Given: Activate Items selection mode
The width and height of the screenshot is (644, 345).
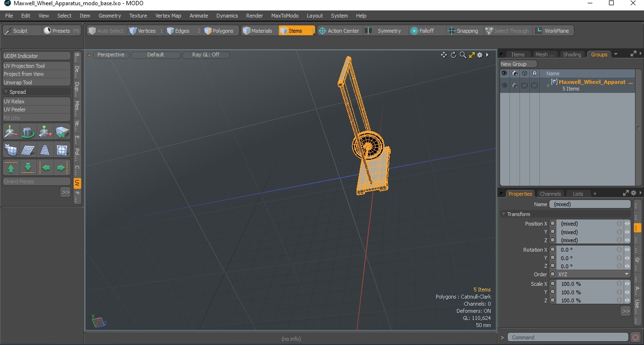Looking at the screenshot, I should [296, 31].
